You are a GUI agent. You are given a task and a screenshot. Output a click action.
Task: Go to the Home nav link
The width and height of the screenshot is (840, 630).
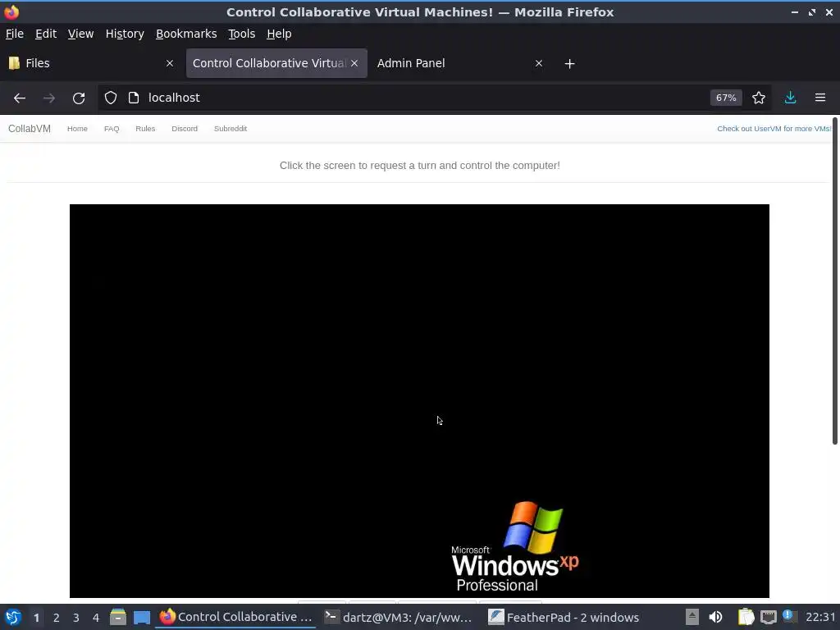point(77,129)
